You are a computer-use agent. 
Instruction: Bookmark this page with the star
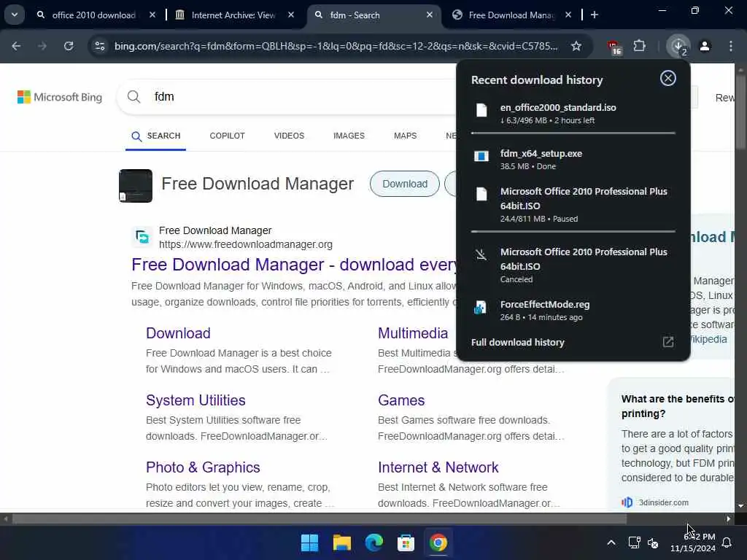coord(576,46)
